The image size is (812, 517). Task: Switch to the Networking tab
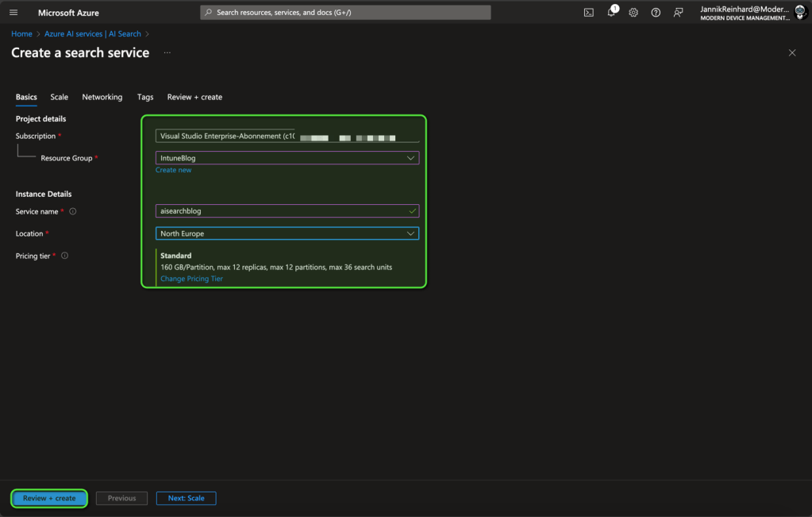(x=102, y=97)
